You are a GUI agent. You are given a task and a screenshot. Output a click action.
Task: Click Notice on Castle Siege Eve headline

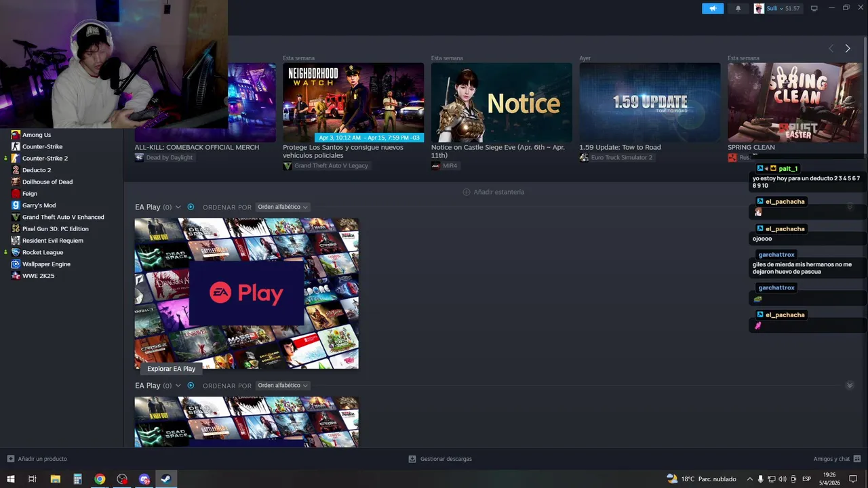(x=498, y=151)
